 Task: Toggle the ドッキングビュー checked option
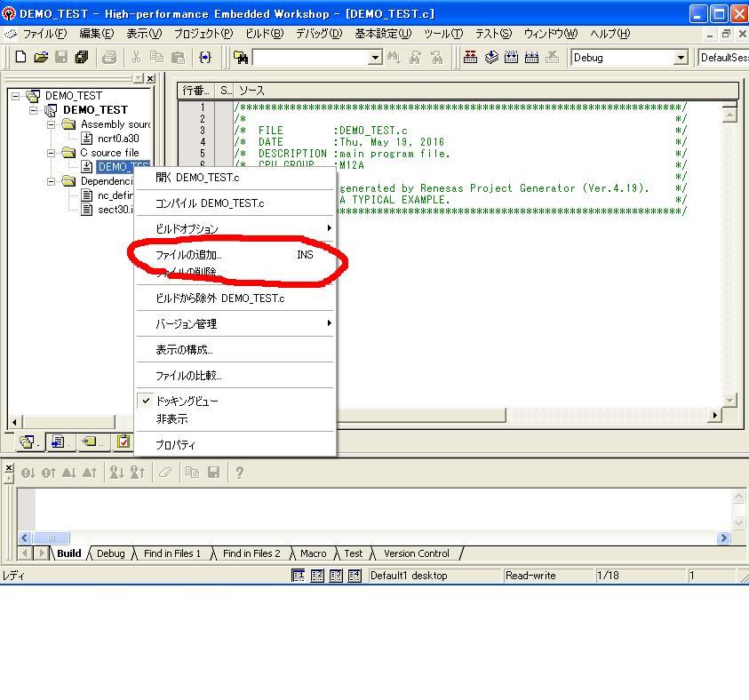coord(187,402)
